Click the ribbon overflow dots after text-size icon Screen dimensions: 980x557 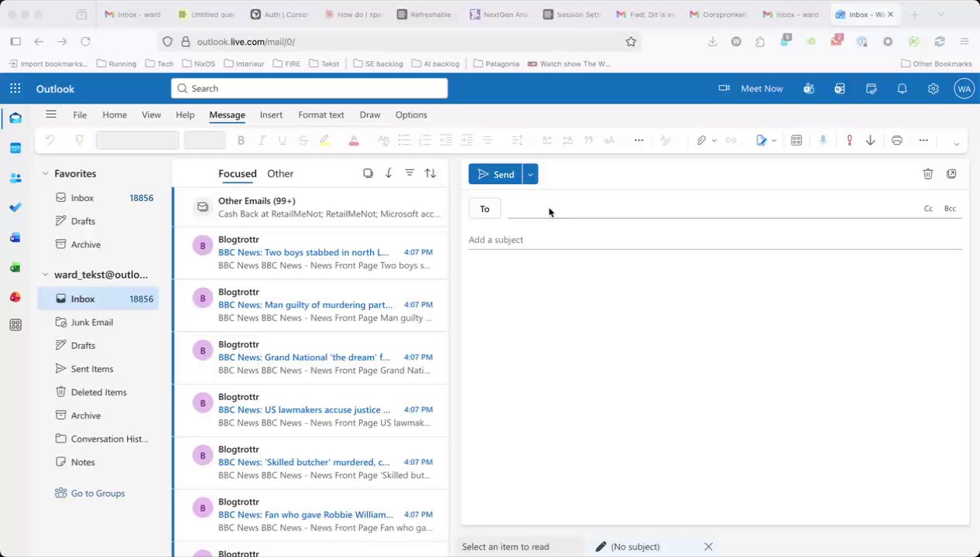pyautogui.click(x=639, y=140)
